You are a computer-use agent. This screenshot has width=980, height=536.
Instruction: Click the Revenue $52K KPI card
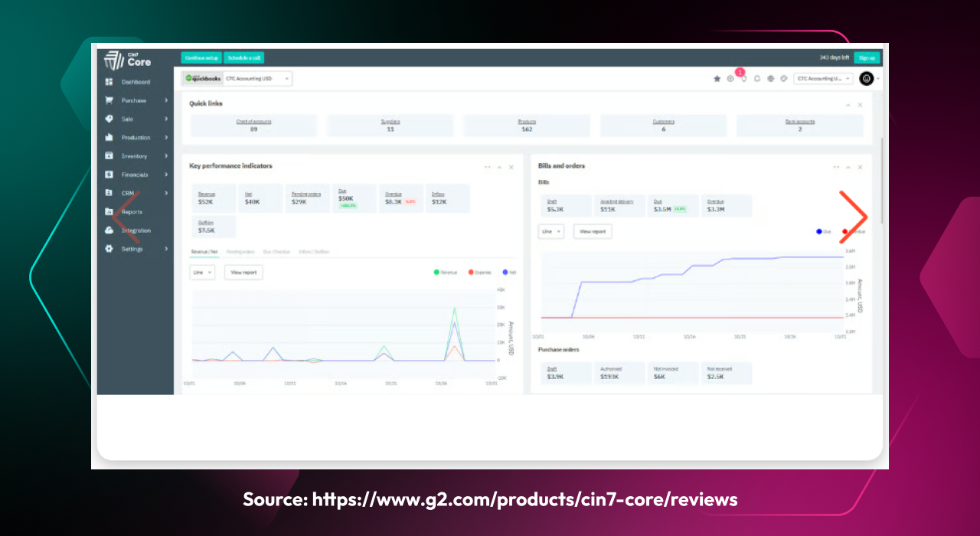click(213, 198)
